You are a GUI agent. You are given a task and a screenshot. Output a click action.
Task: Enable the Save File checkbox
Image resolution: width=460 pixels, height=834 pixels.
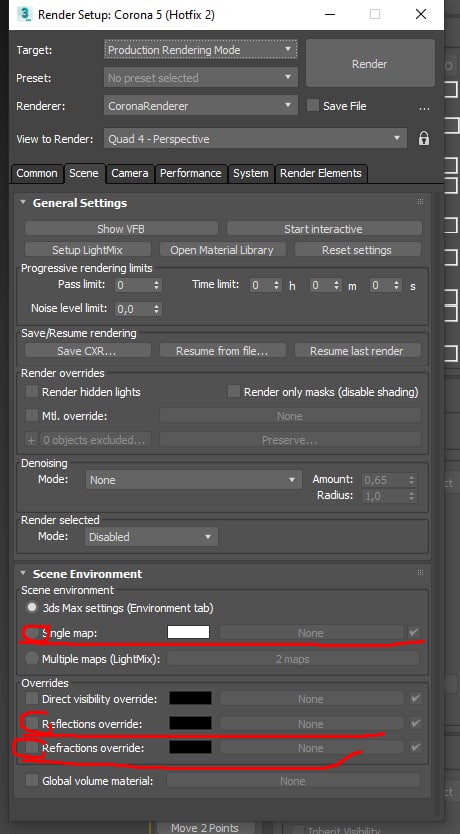click(x=313, y=105)
